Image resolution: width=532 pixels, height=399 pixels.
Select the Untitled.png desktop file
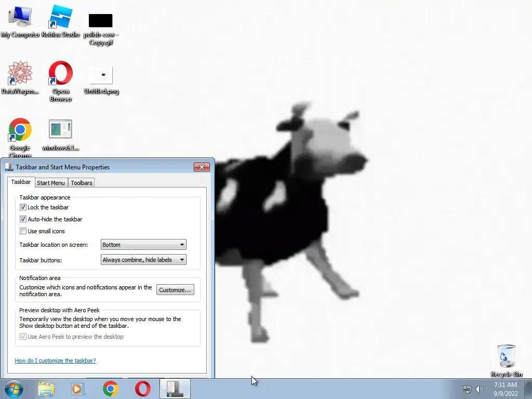(101, 79)
